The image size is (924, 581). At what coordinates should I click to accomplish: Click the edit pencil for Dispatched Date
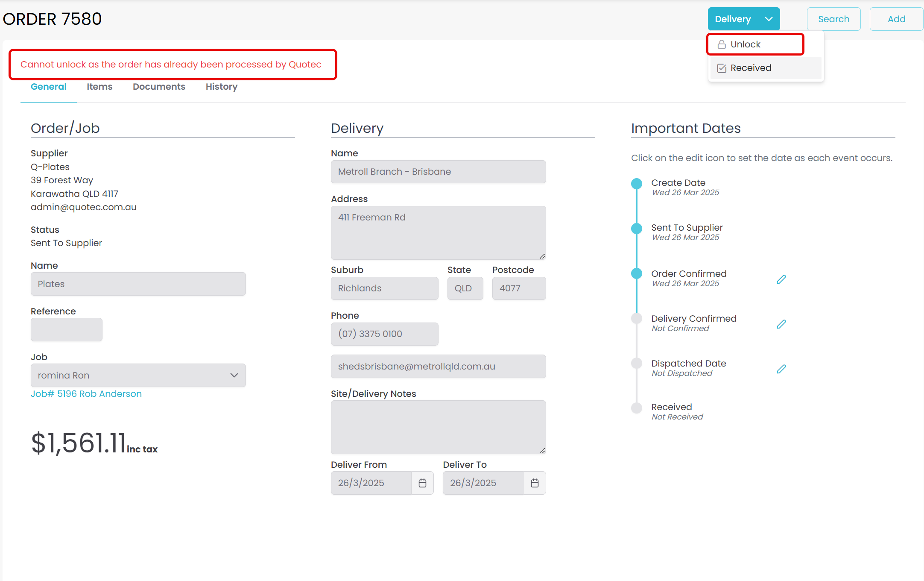pyautogui.click(x=781, y=369)
